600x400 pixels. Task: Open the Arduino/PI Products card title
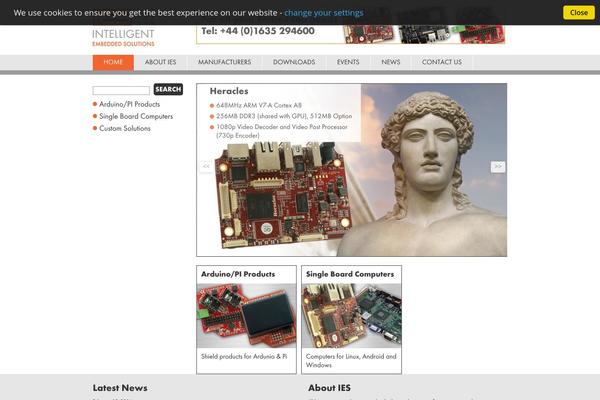click(x=238, y=274)
